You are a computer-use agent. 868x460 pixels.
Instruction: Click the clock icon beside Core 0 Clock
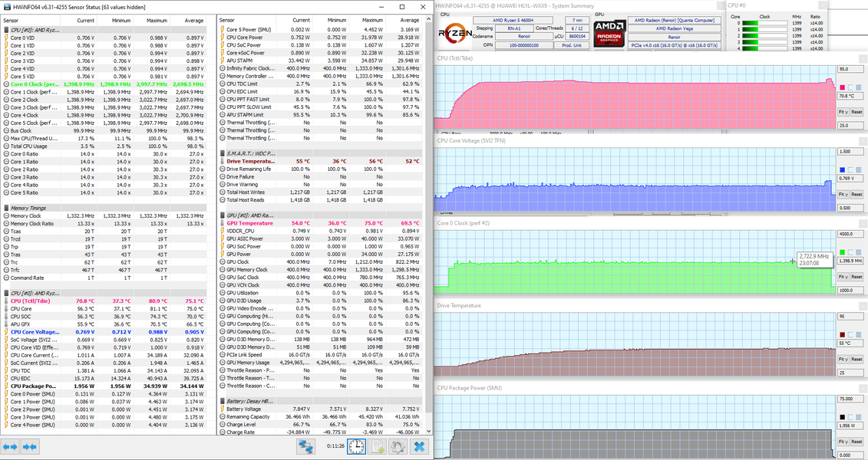[6, 84]
